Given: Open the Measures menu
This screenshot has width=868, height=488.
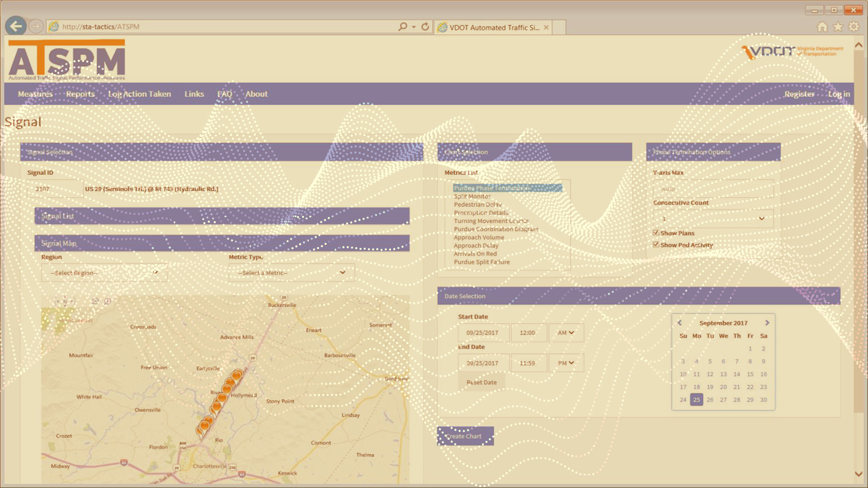Looking at the screenshot, I should click(35, 94).
